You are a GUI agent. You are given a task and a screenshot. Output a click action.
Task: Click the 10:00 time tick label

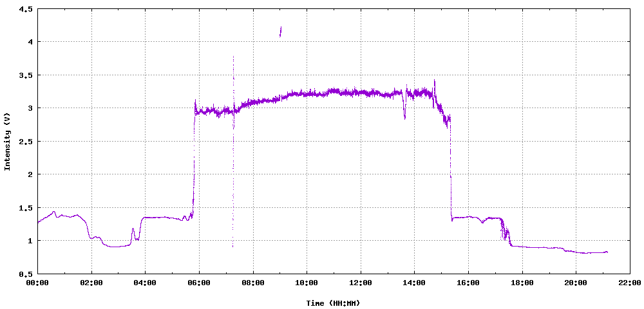coord(307,283)
